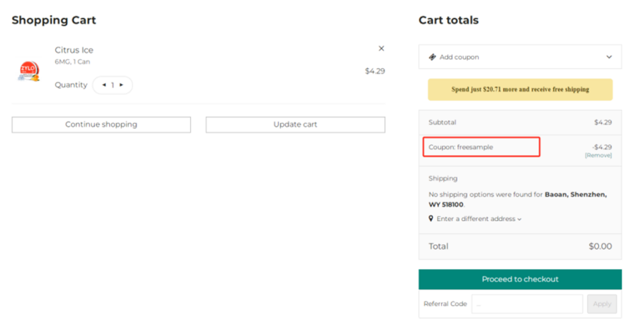The image size is (644, 335).
Task: Click the Update cart button
Action: pos(295,124)
